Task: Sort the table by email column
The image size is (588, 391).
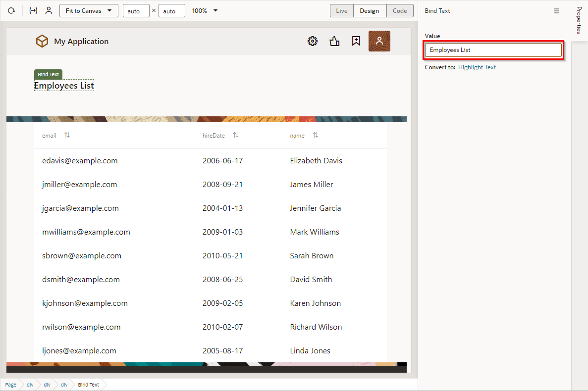Action: click(x=67, y=135)
